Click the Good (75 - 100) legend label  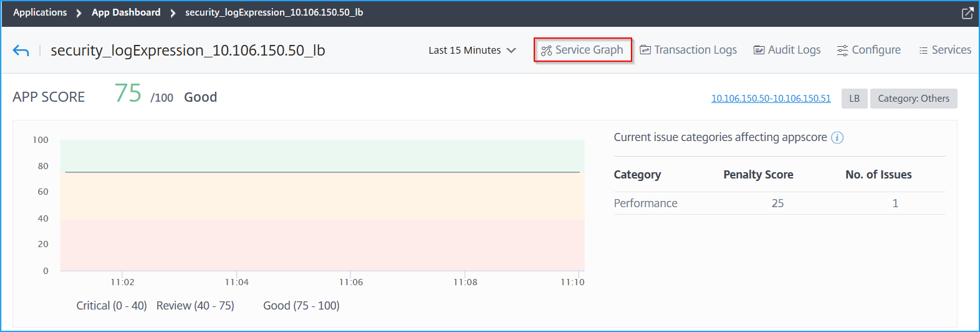301,306
